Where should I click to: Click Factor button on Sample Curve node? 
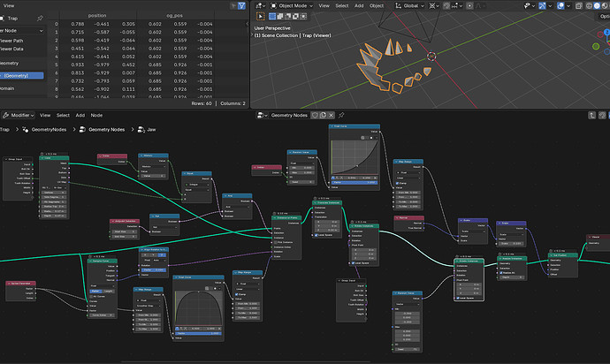click(x=95, y=291)
